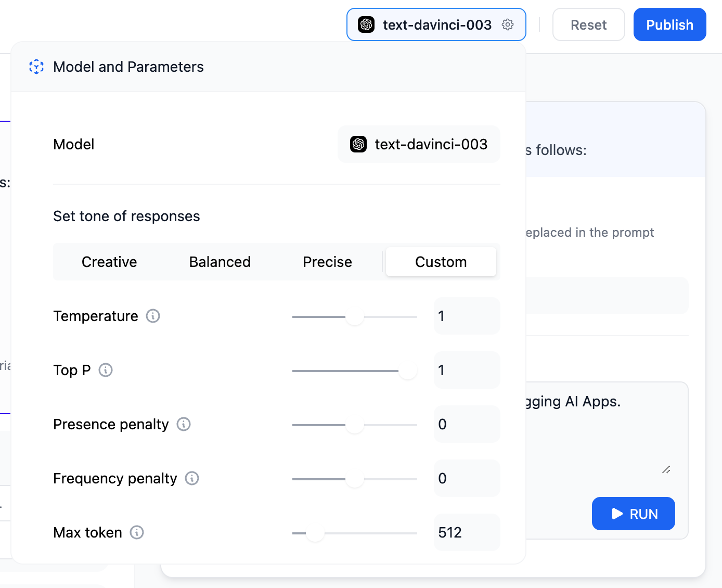The height and width of the screenshot is (588, 722).
Task: Click the Frequency penalty info icon
Action: click(x=192, y=478)
